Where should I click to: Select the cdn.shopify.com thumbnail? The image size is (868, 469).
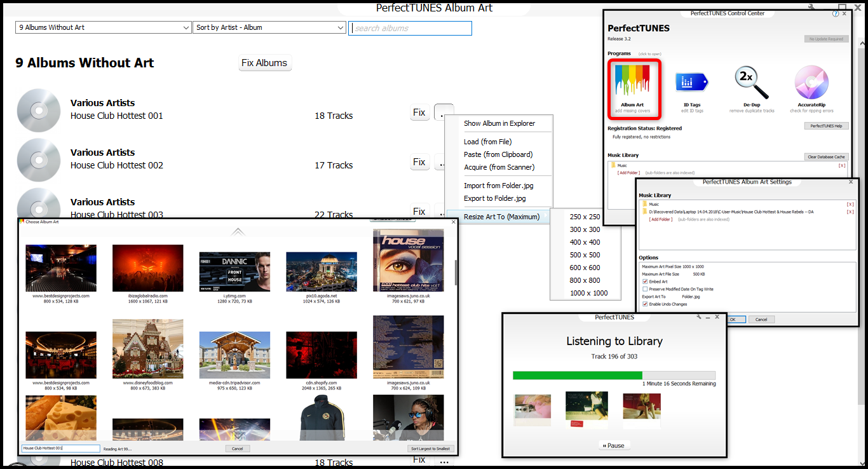point(322,355)
